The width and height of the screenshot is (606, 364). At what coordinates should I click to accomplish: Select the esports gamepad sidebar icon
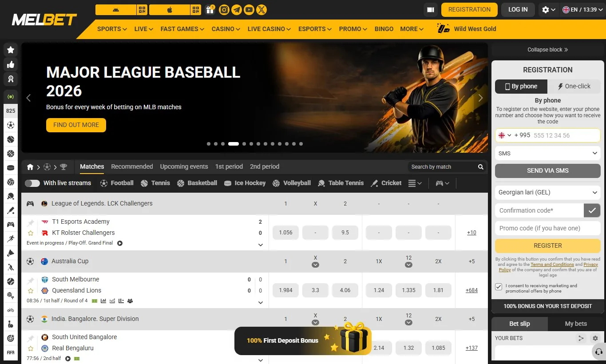(x=11, y=225)
